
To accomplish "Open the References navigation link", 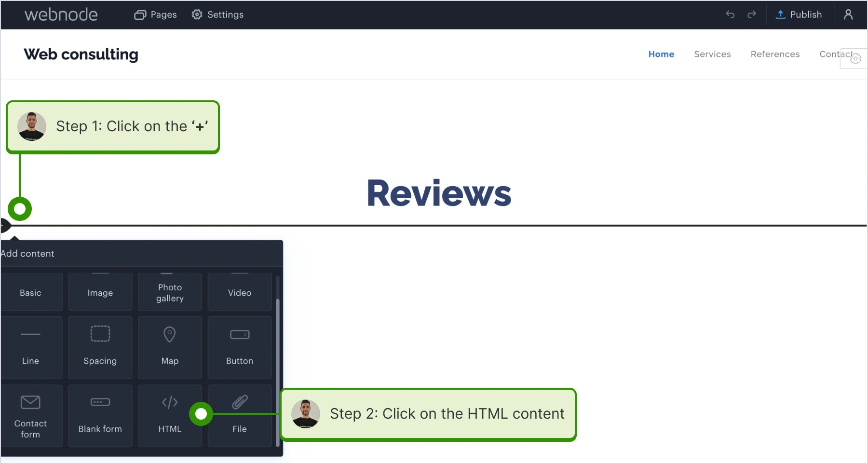I will (x=775, y=54).
